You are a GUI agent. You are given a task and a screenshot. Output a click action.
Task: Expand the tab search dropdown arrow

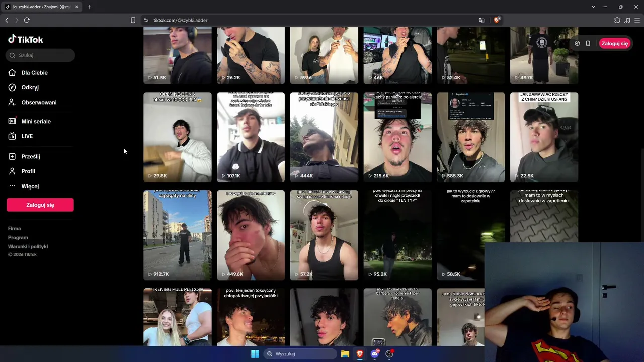(593, 7)
